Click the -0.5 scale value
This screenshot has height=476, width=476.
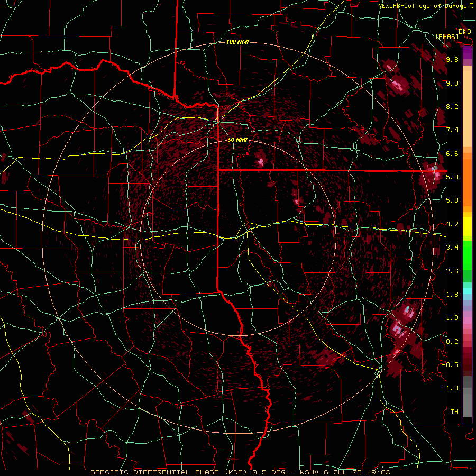450,364
